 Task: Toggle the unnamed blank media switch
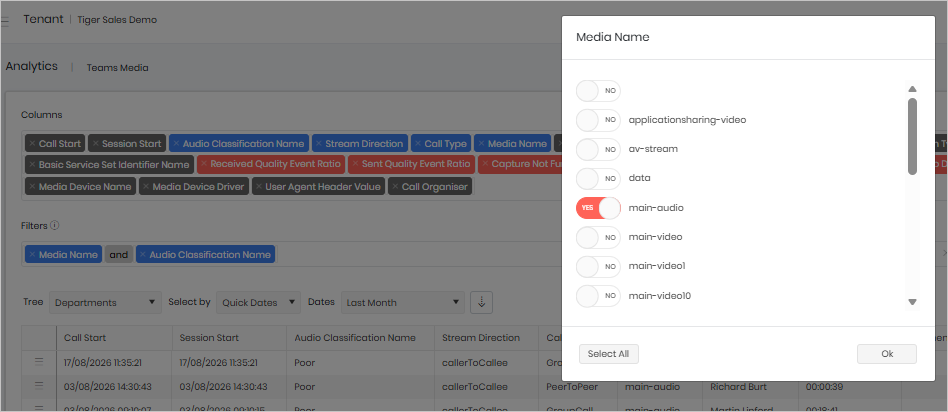pos(598,91)
